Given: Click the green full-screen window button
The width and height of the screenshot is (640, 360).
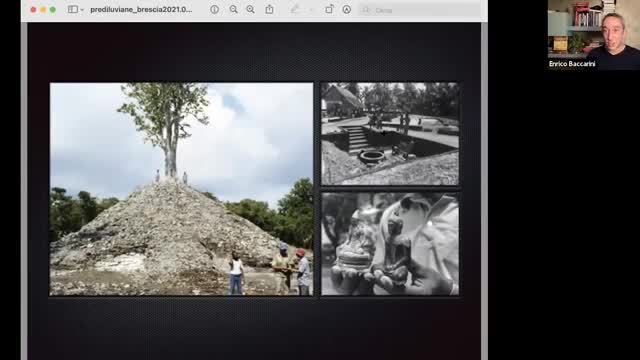Looking at the screenshot, I should click(53, 9).
